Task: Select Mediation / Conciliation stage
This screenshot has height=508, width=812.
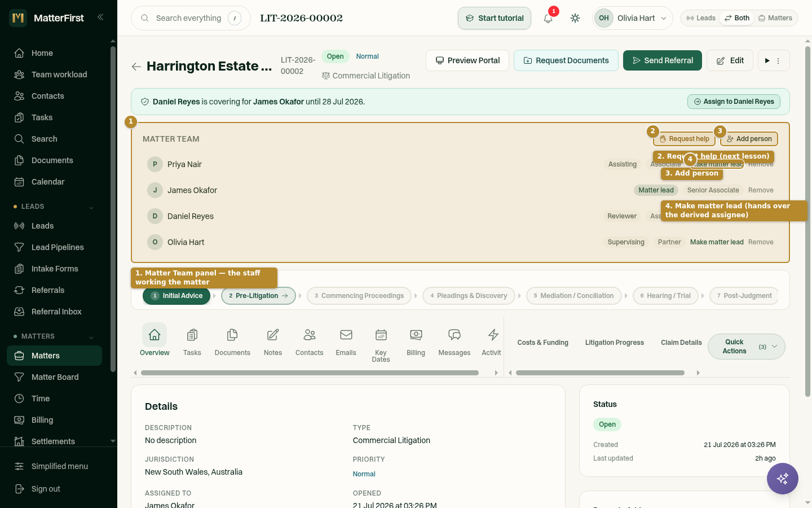Action: click(x=573, y=296)
